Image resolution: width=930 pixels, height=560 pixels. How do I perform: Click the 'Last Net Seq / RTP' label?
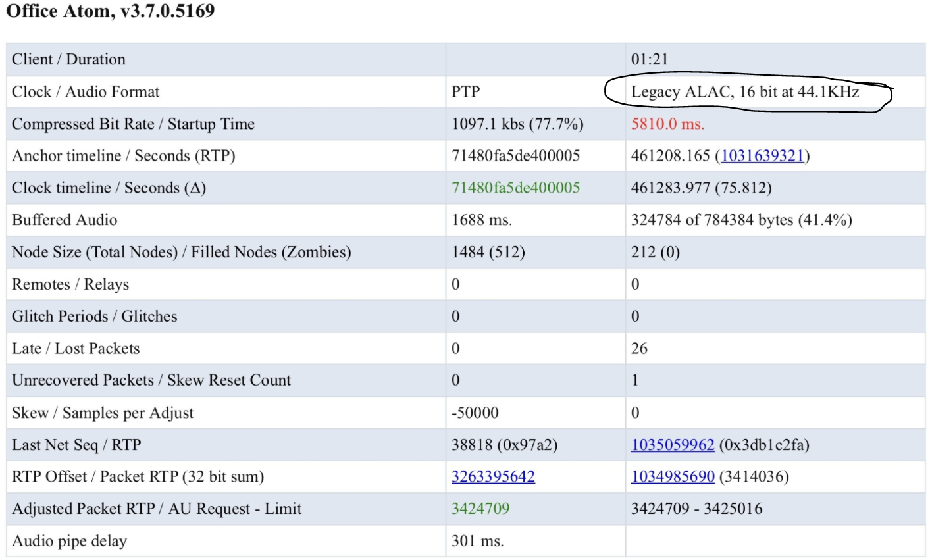point(76,445)
